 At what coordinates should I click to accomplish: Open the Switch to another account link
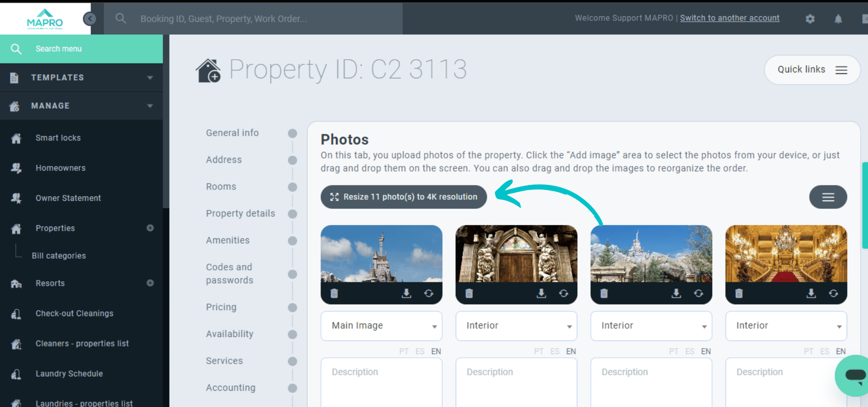coord(729,18)
